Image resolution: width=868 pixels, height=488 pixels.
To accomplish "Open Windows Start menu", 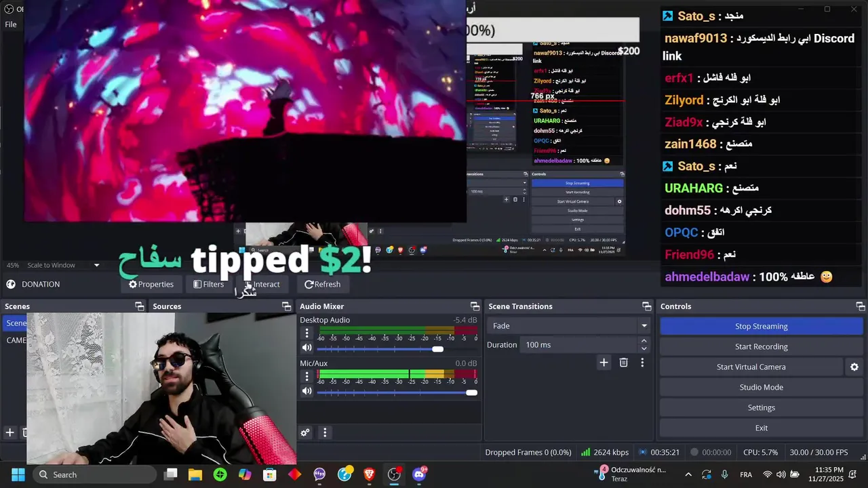I will point(18,474).
